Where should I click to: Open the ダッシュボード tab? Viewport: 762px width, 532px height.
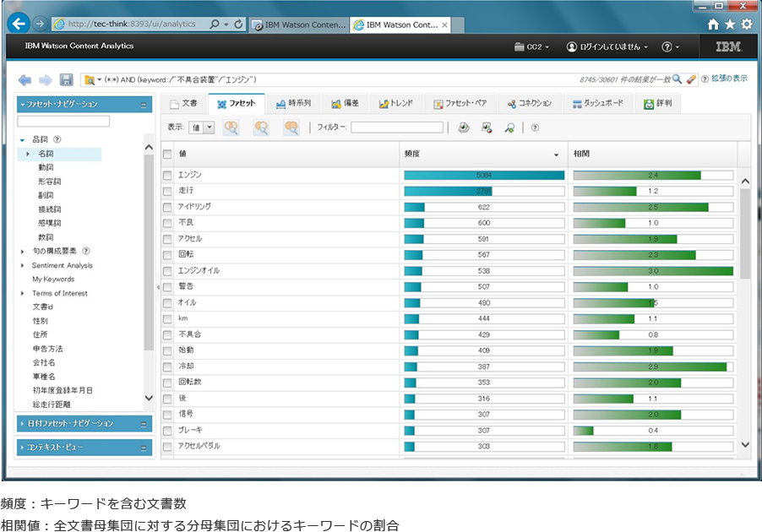pos(597,104)
